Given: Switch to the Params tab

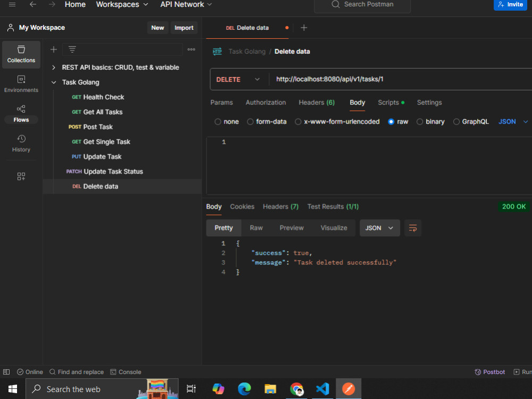Looking at the screenshot, I should click(x=221, y=103).
